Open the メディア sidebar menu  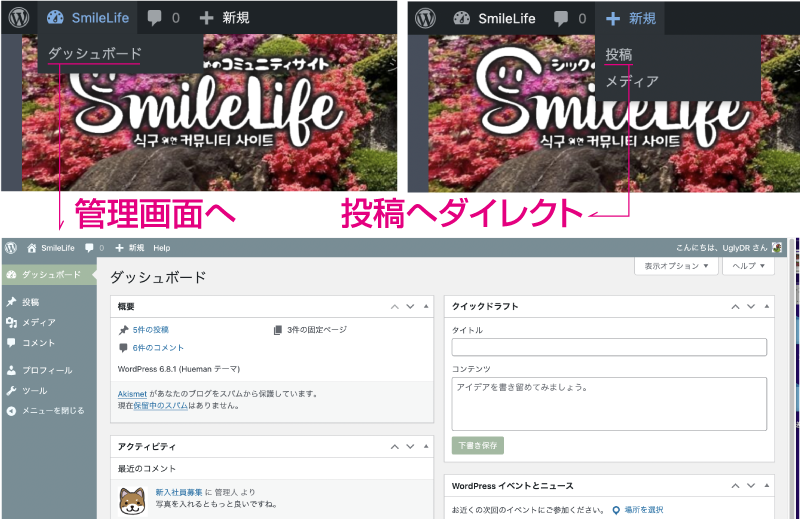pyautogui.click(x=38, y=322)
